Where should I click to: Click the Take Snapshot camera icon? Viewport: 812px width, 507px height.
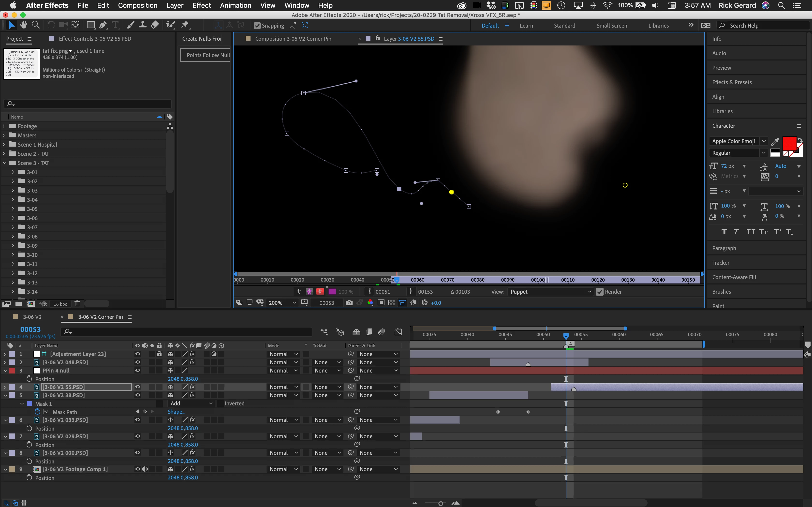(349, 303)
